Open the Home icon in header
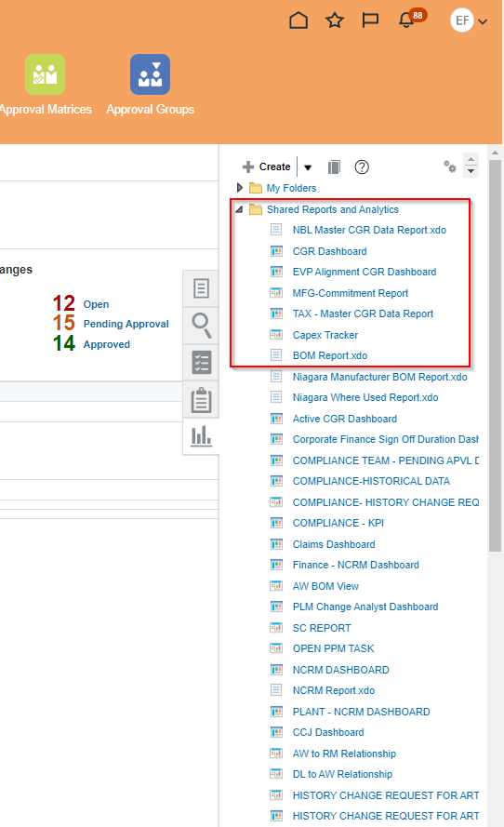504x827 pixels. click(x=298, y=20)
